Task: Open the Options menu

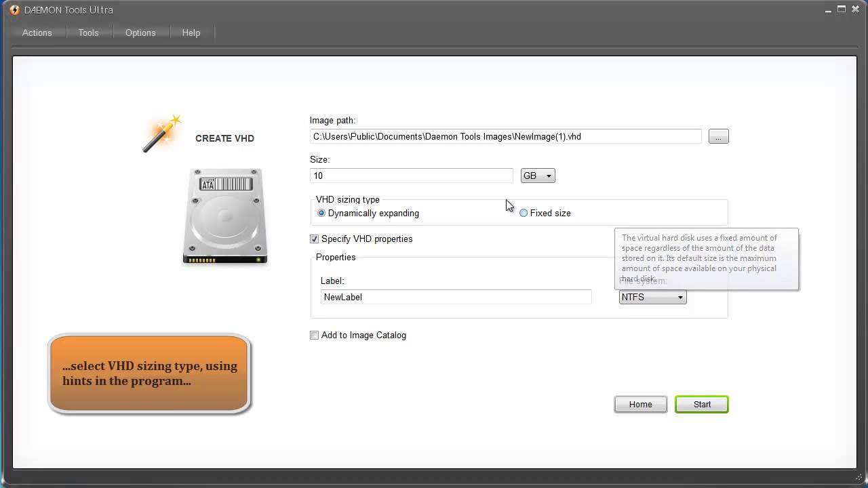Action: click(140, 33)
